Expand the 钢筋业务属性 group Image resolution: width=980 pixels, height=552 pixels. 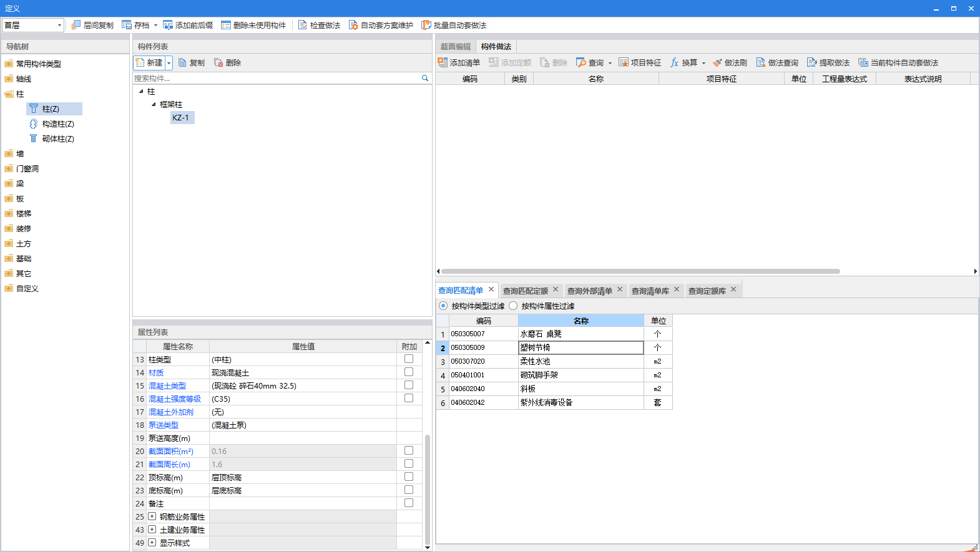(152, 516)
